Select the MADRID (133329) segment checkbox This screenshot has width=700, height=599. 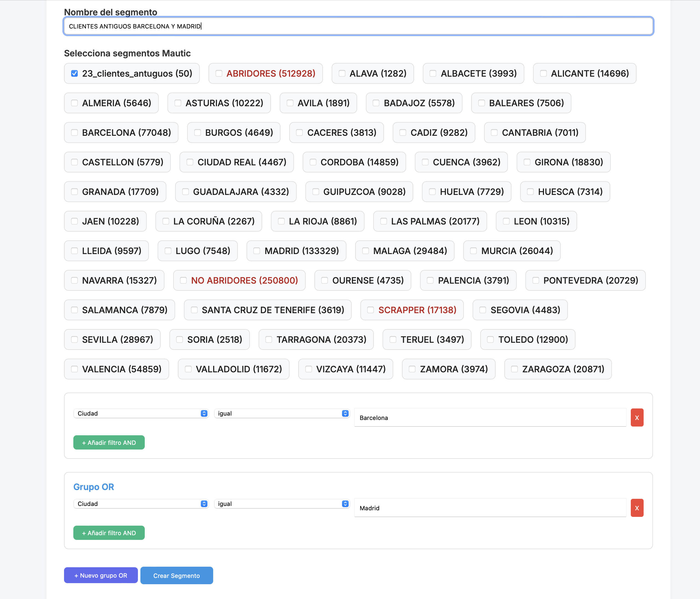click(x=257, y=251)
